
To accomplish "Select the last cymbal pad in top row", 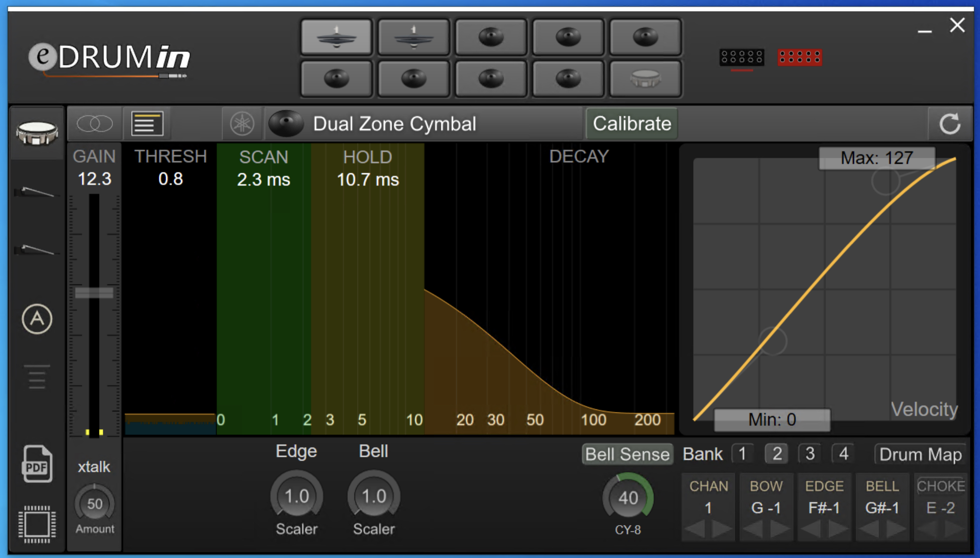I will tap(645, 37).
